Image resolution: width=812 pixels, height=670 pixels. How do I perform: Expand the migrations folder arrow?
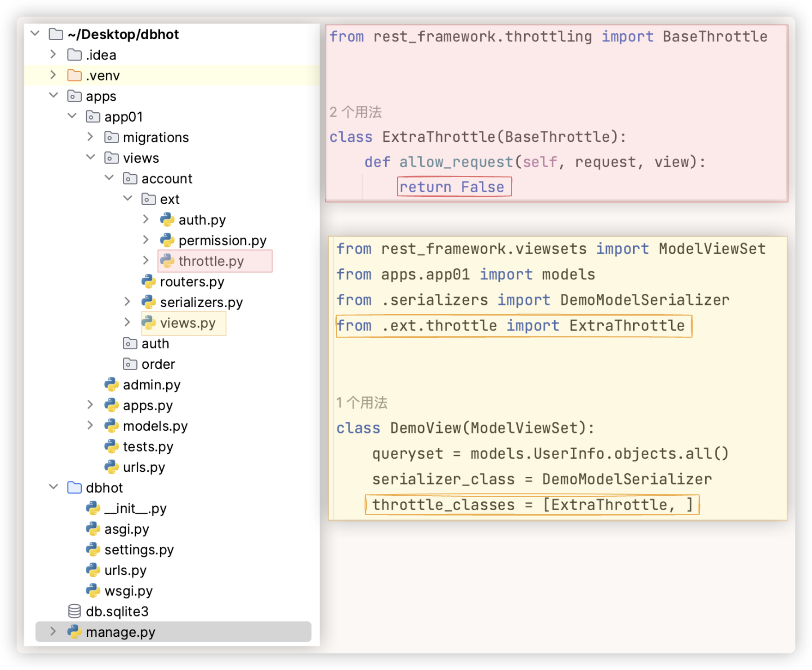(x=91, y=137)
